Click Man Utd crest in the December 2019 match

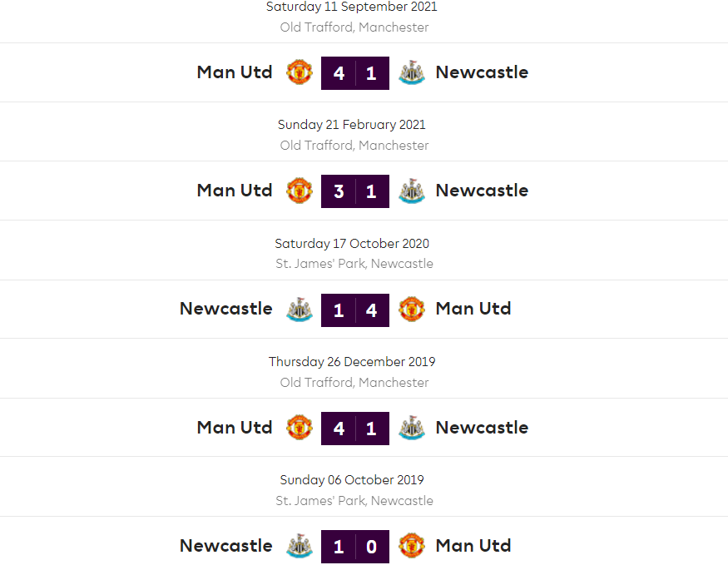pyautogui.click(x=299, y=428)
